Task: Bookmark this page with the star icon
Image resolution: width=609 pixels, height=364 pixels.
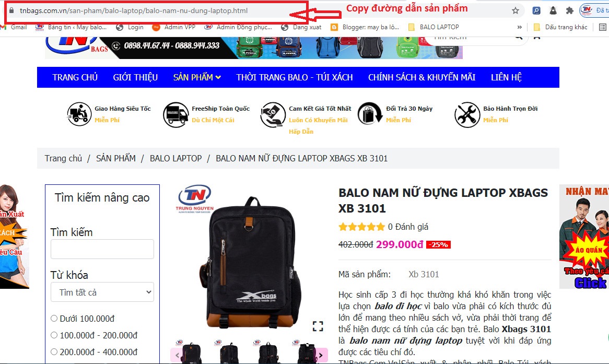Action: pos(516,11)
